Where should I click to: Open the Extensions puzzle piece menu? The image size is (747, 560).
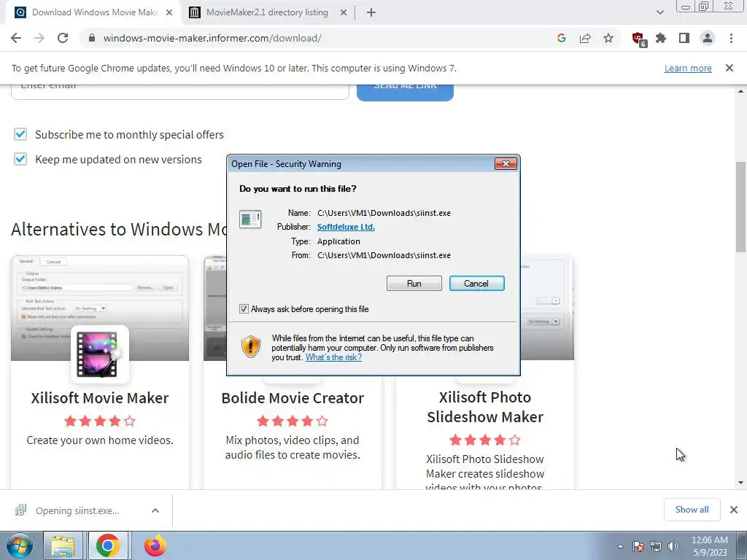tap(661, 38)
